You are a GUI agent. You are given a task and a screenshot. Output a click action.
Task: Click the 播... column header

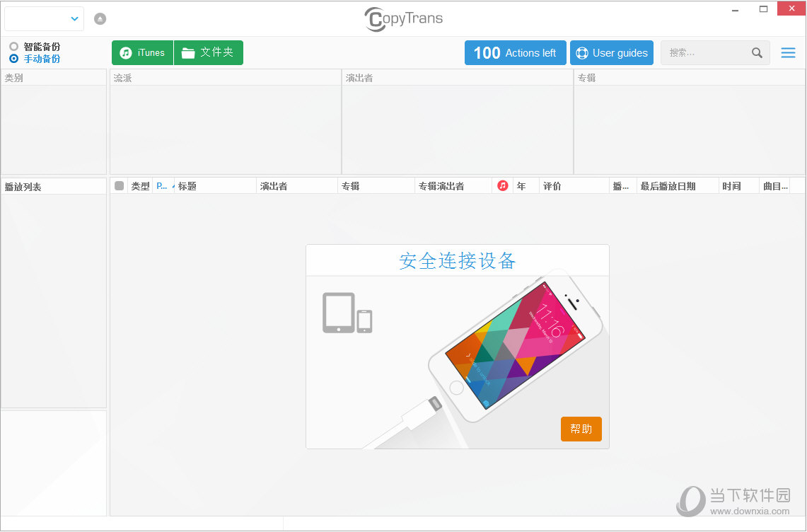click(622, 186)
